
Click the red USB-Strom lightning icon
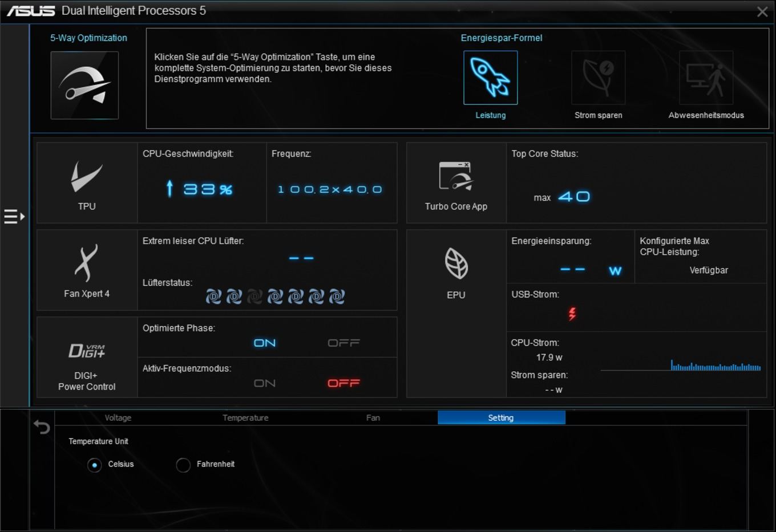coord(572,314)
